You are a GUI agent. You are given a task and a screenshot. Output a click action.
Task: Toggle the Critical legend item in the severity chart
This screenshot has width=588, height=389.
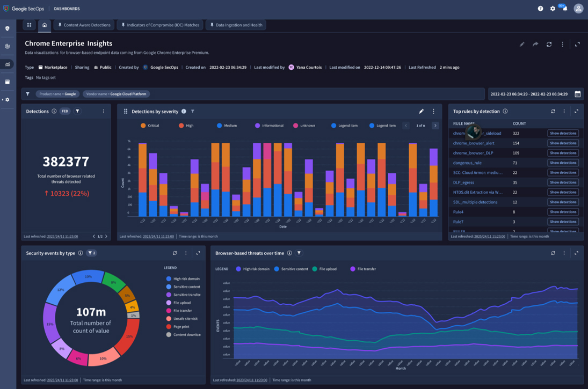pyautogui.click(x=150, y=126)
